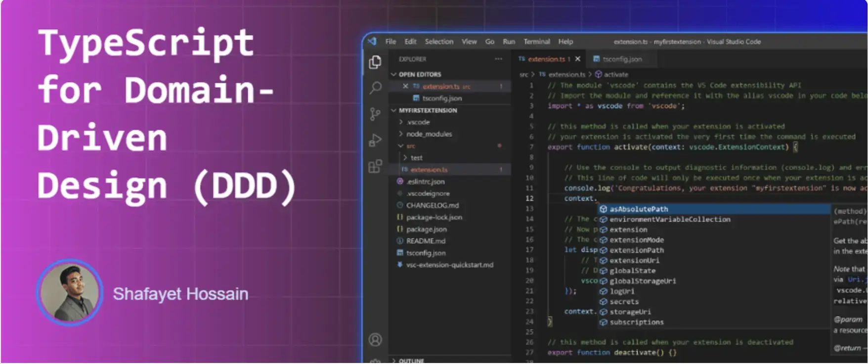Image resolution: width=868 pixels, height=364 pixels.
Task: Open .vscodeignore file
Action: coord(428,193)
